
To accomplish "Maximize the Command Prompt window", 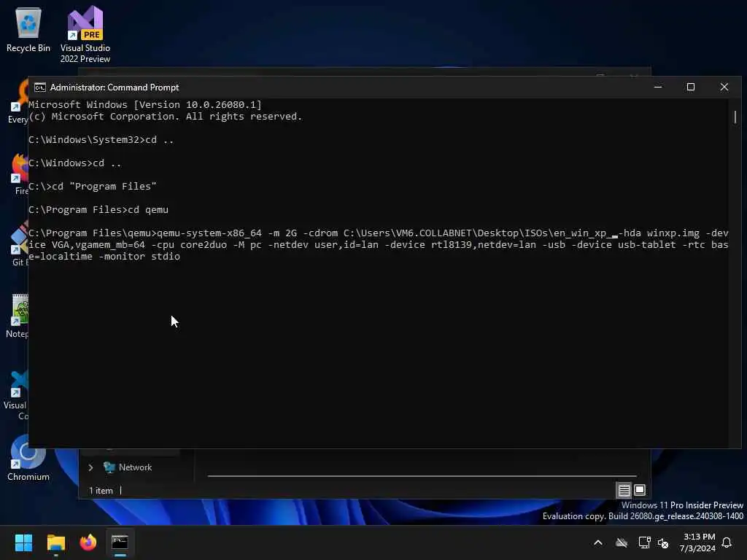I will point(691,87).
